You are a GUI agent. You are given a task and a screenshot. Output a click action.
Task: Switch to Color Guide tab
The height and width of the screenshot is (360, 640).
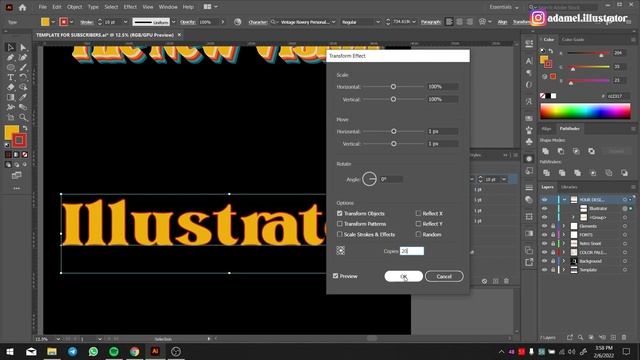tap(573, 40)
